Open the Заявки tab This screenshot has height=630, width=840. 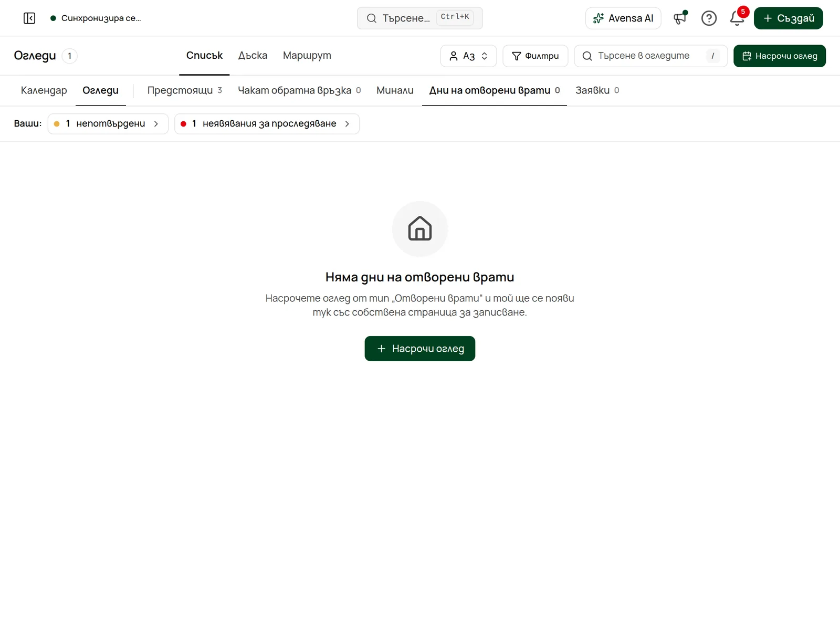(597, 90)
